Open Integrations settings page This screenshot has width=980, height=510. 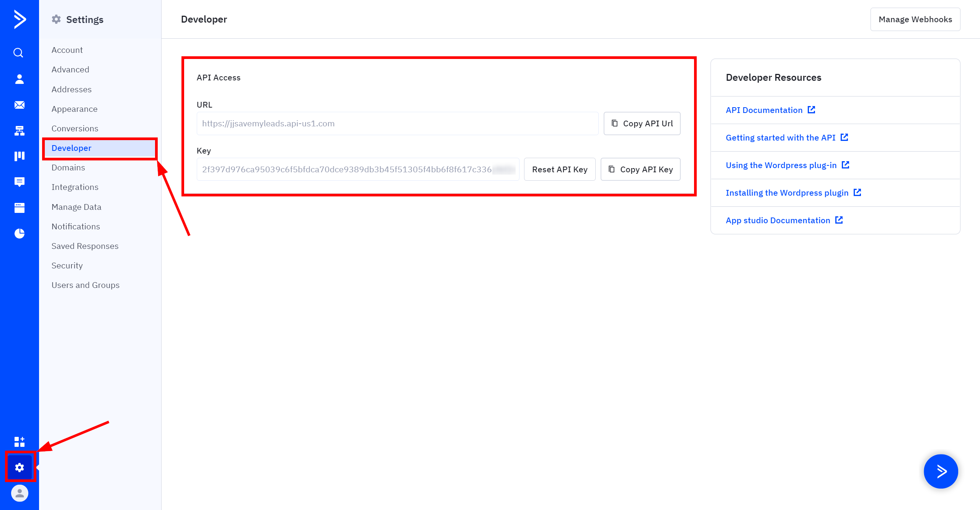click(x=75, y=187)
